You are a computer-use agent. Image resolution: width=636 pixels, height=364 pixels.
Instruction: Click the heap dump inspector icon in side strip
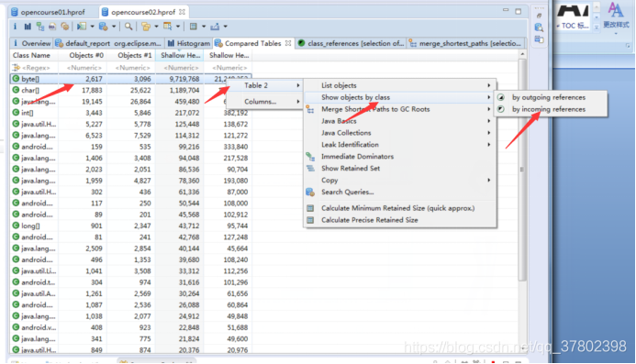pyautogui.click(x=539, y=28)
